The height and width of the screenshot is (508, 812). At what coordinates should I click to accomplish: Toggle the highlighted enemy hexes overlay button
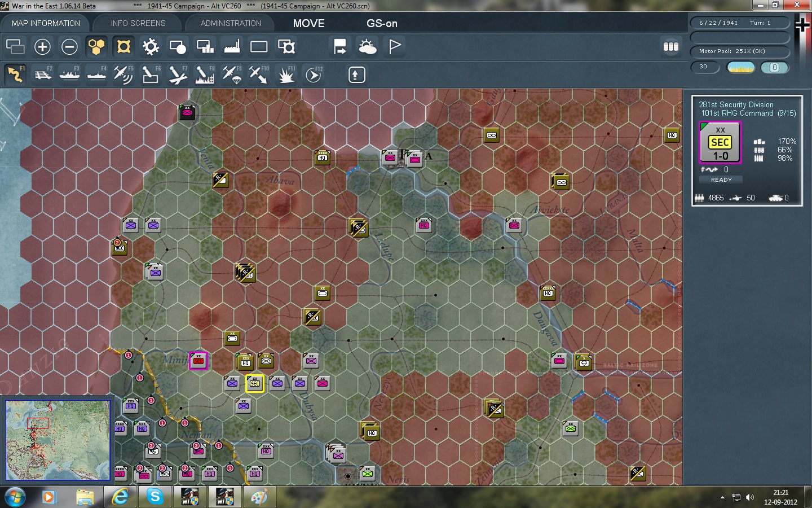[x=123, y=46]
